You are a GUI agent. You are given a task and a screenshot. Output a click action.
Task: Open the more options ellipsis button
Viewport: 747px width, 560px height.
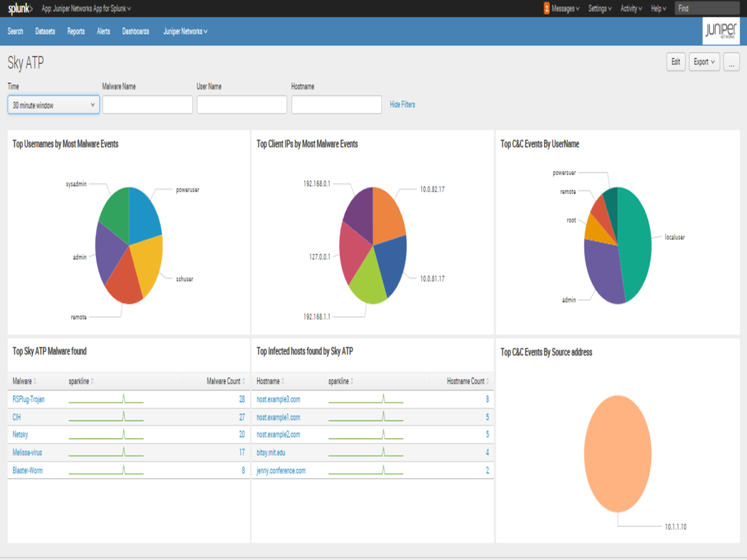coord(731,62)
